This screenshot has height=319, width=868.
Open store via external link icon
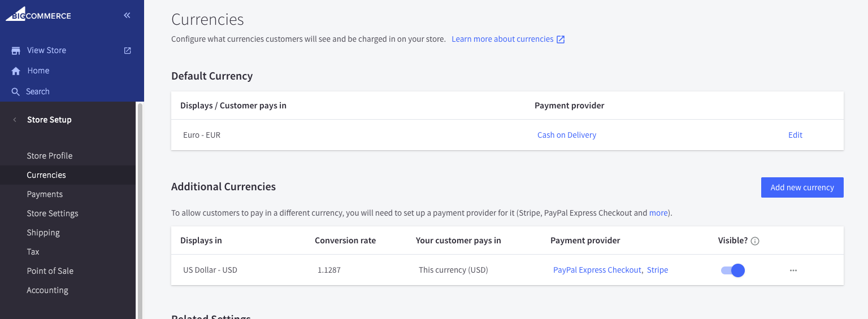[x=128, y=50]
